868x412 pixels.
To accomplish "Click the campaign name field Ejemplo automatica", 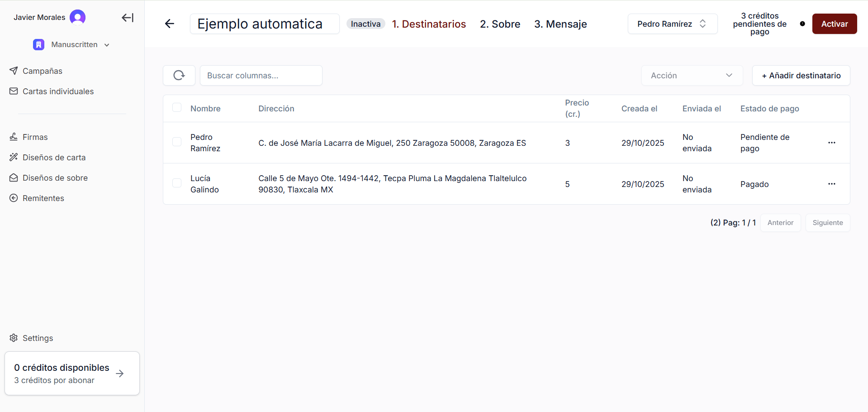I will point(265,24).
